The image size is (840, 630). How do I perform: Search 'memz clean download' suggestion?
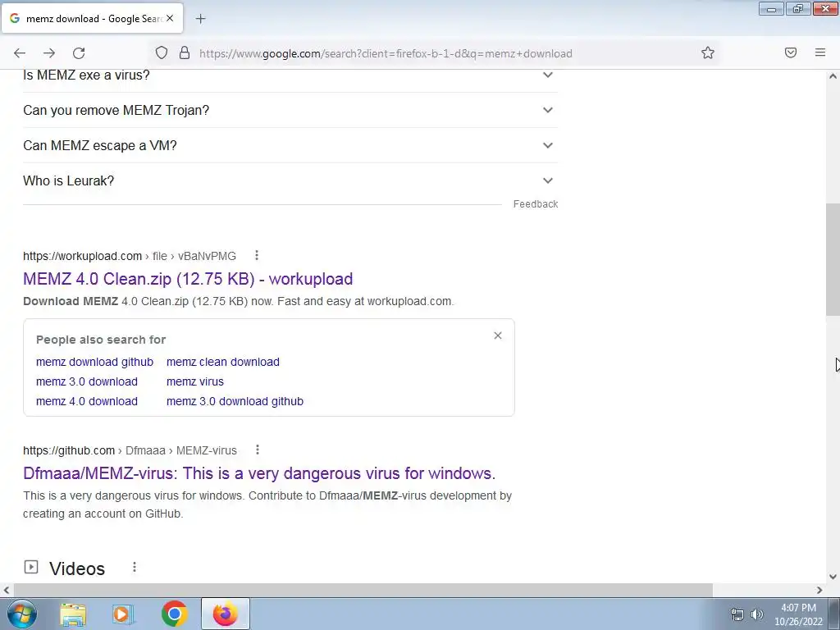223,362
